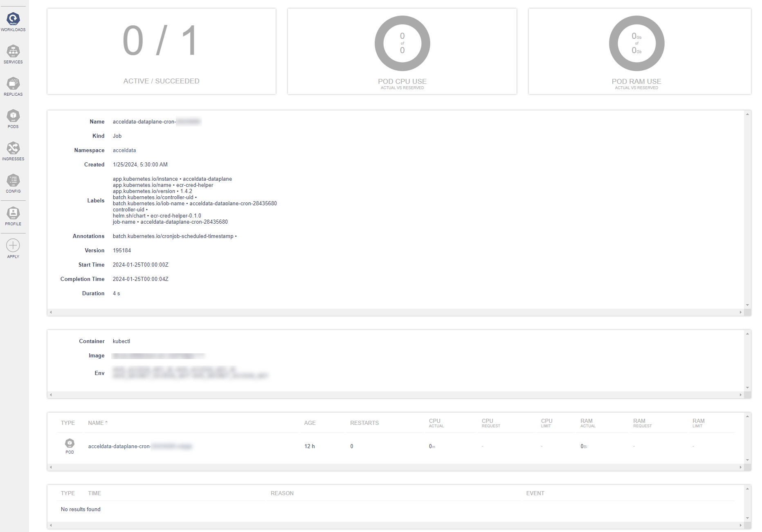Screen dimensions: 762x532
Task: Select start time 2024-01-25T00:00:00Z
Action: click(141, 265)
